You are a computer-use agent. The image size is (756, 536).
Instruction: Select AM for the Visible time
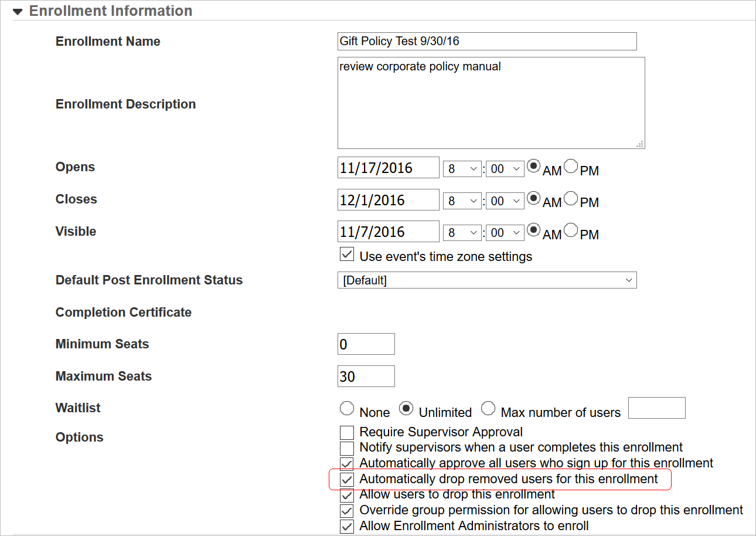(534, 230)
